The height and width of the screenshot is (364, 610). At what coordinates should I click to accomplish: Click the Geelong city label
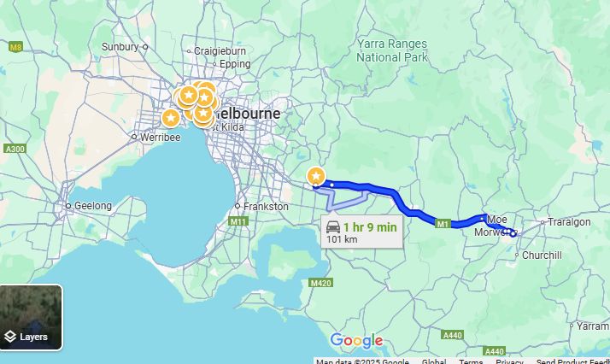coord(92,206)
